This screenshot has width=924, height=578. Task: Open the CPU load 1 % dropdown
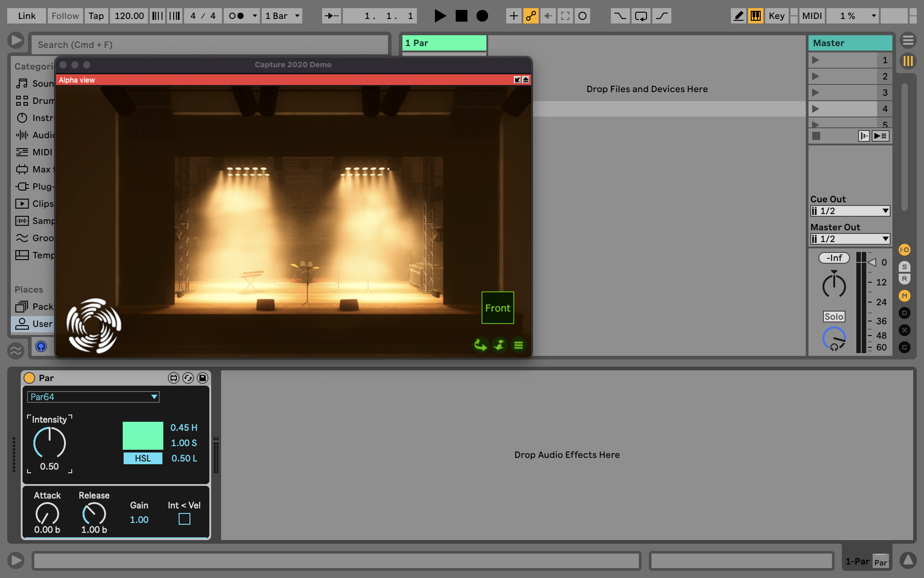(x=853, y=16)
